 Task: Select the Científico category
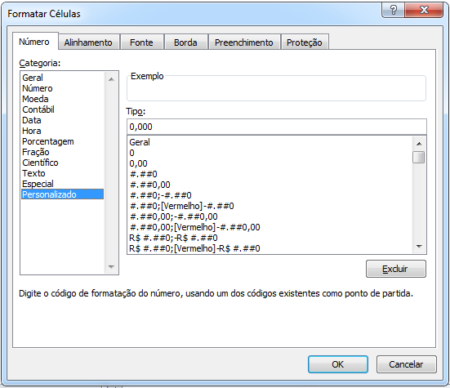[x=40, y=163]
